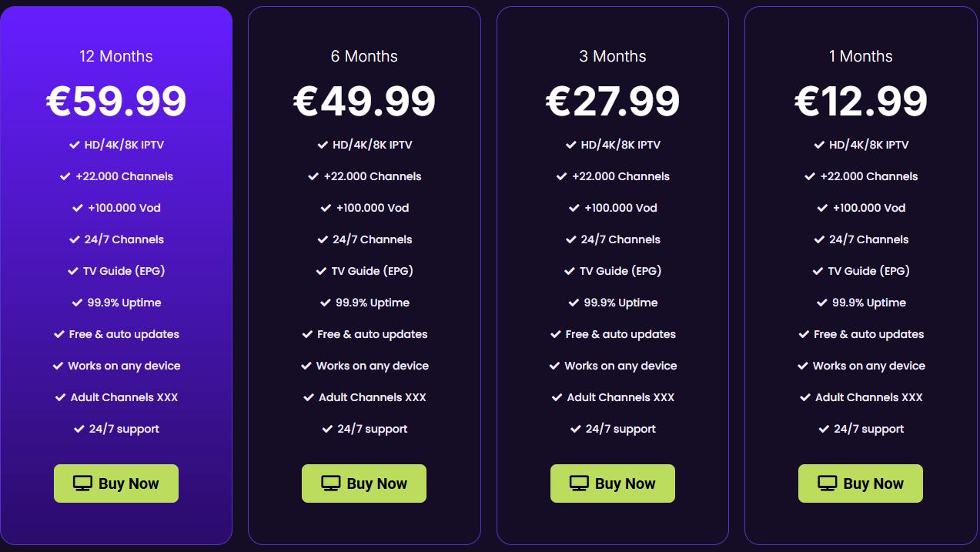This screenshot has width=980, height=552.
Task: Click the 6 Months plan heading
Action: [x=364, y=56]
